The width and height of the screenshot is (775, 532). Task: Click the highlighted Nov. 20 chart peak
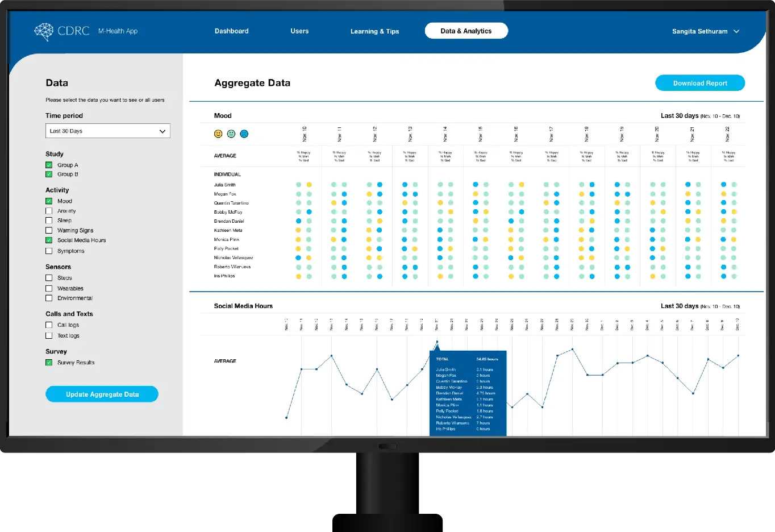[x=437, y=343]
